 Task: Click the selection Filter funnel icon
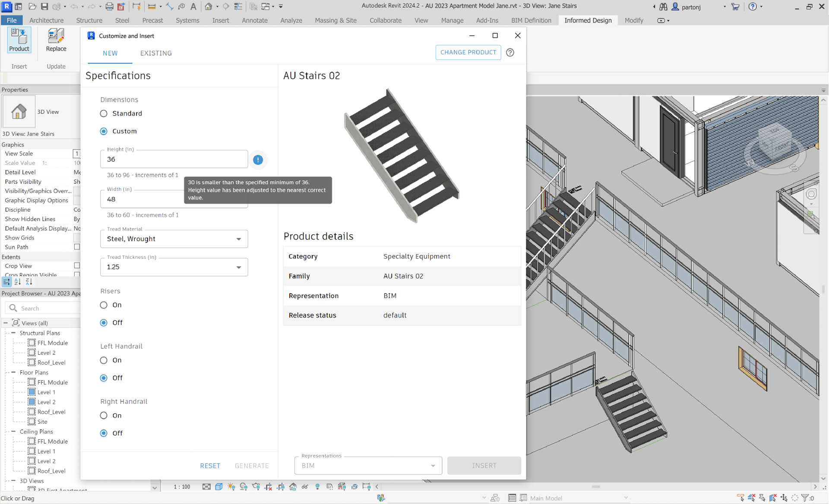[805, 498]
